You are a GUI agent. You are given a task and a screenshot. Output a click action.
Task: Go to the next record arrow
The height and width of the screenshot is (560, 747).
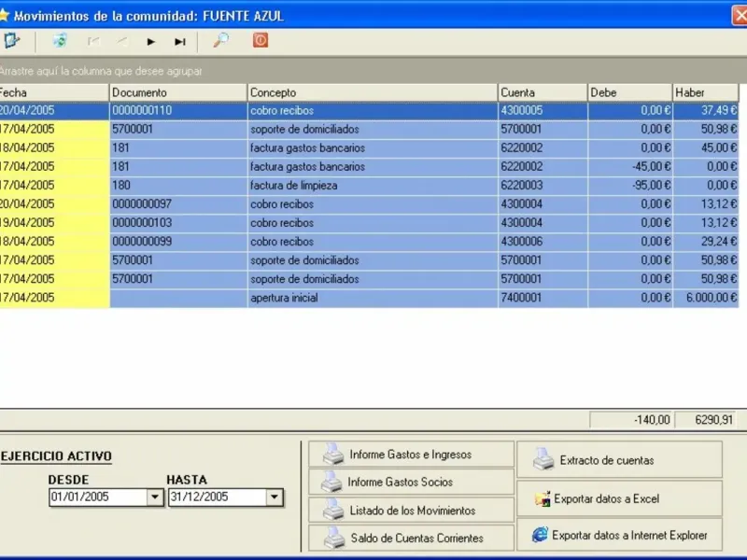(x=150, y=41)
